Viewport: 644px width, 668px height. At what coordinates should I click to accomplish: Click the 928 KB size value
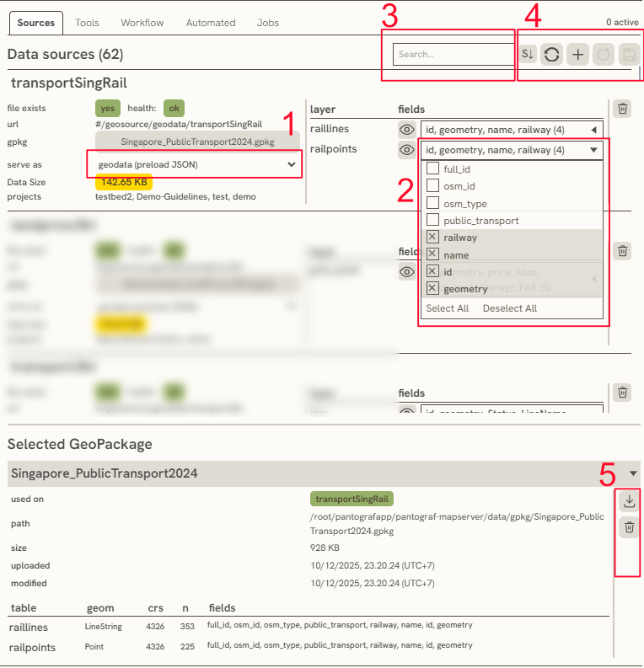coord(325,548)
